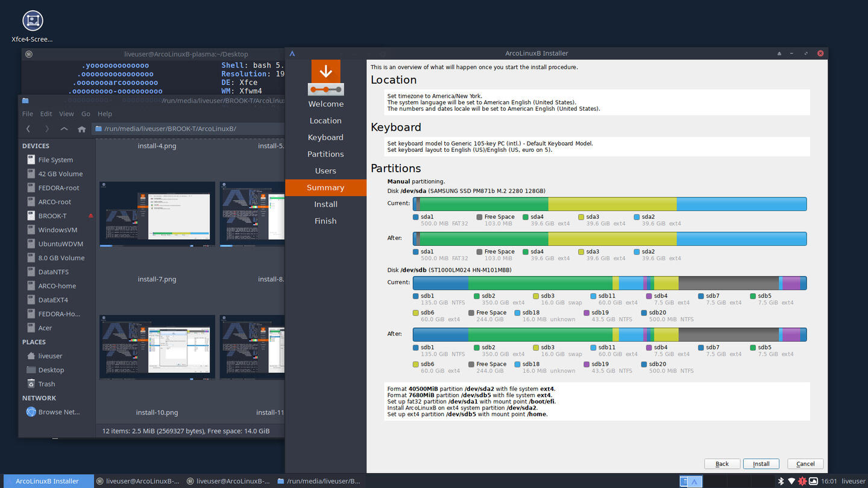Open the Wi-Fi network tray icon
This screenshot has width=868, height=488.
tap(791, 481)
